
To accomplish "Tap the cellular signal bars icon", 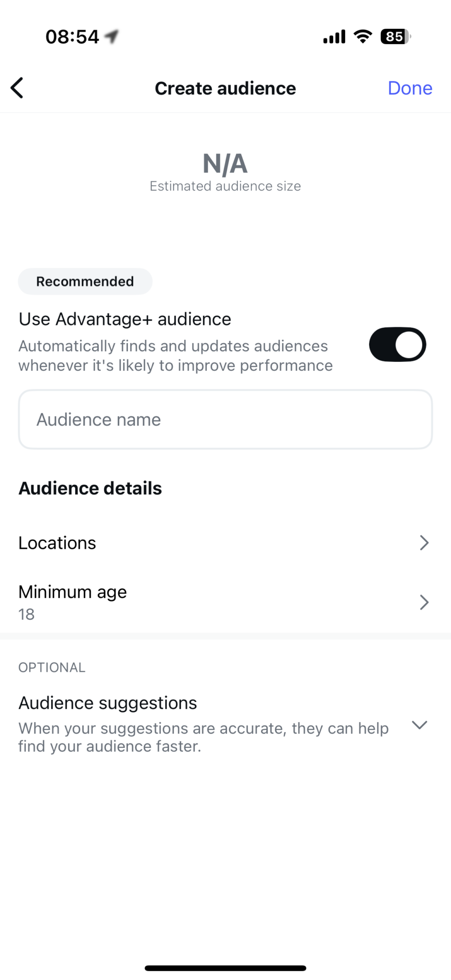I will [x=334, y=37].
